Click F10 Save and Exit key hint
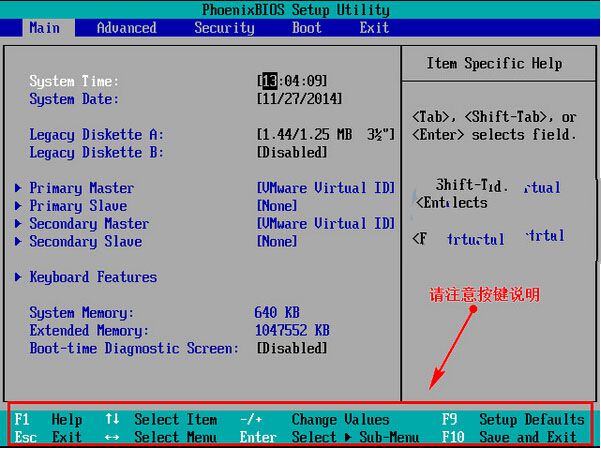Screen dimensions: 601x449 pyautogui.click(x=508, y=437)
